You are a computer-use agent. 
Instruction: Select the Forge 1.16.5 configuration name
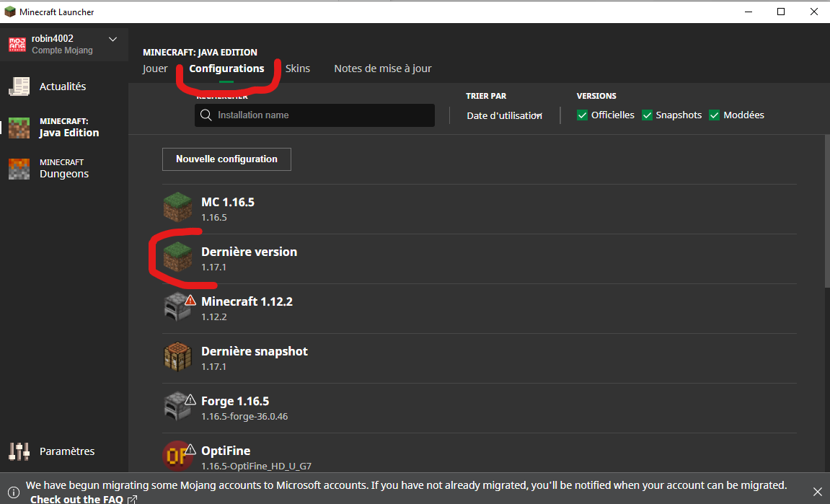[x=235, y=402]
